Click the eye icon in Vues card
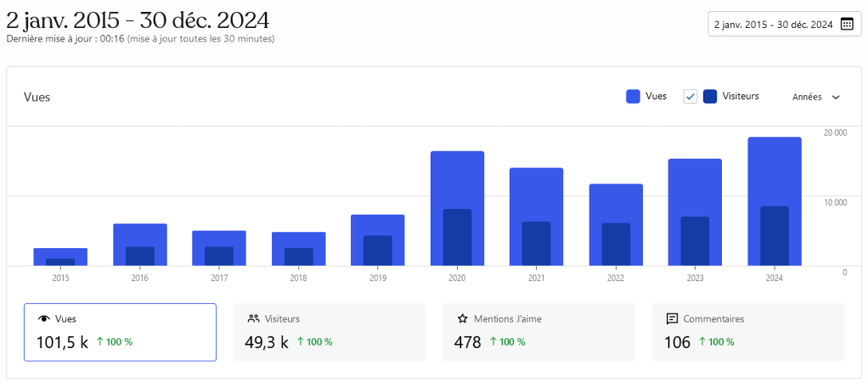Image resolution: width=868 pixels, height=383 pixels. (43, 319)
